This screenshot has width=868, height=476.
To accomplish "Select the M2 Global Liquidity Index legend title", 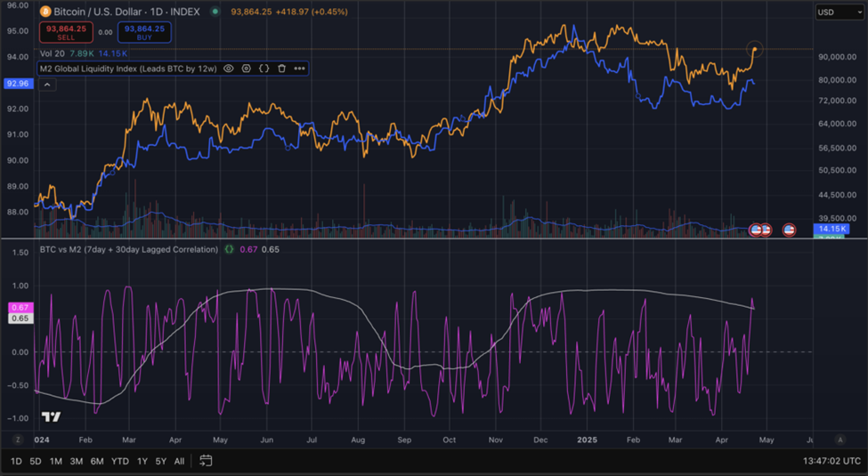I will tap(128, 69).
